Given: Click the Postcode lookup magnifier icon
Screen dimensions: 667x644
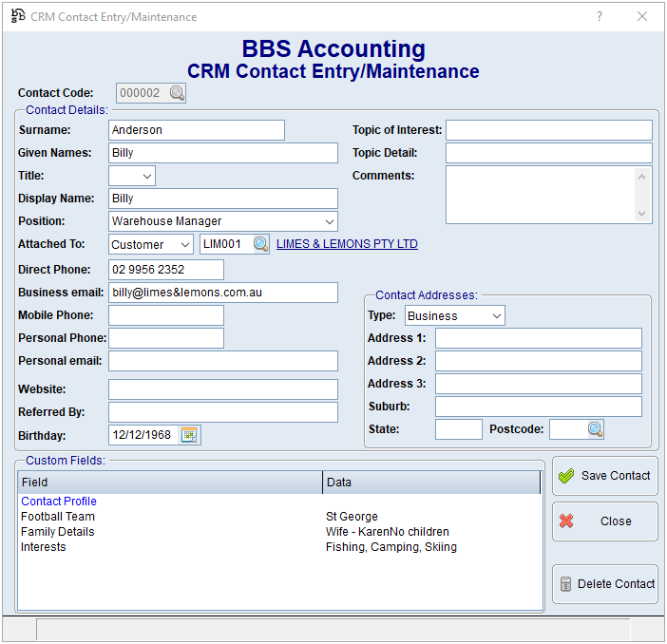Looking at the screenshot, I should (x=595, y=429).
